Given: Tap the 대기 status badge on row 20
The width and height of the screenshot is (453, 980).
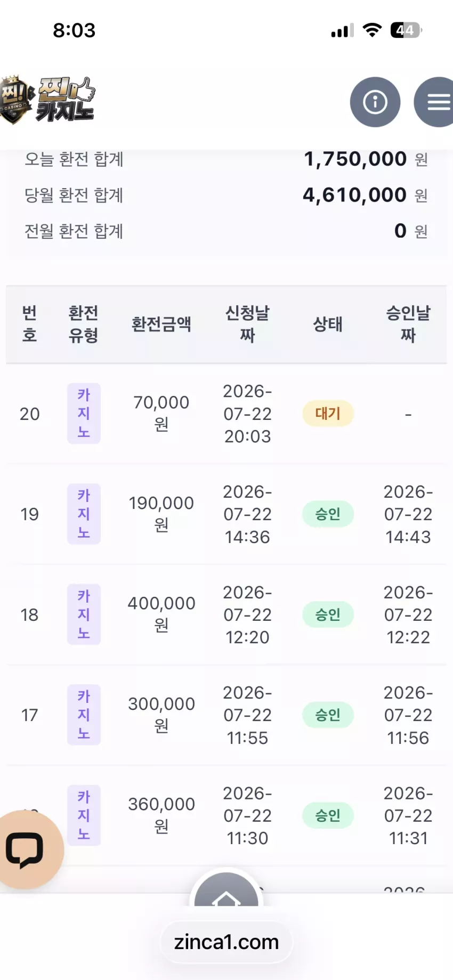Looking at the screenshot, I should click(x=328, y=414).
